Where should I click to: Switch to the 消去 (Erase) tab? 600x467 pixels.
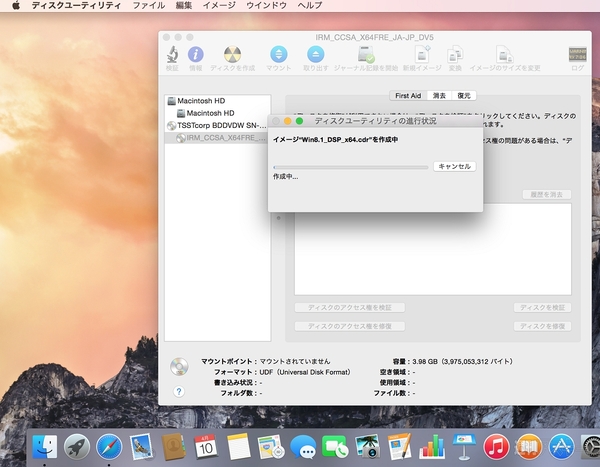pyautogui.click(x=439, y=96)
